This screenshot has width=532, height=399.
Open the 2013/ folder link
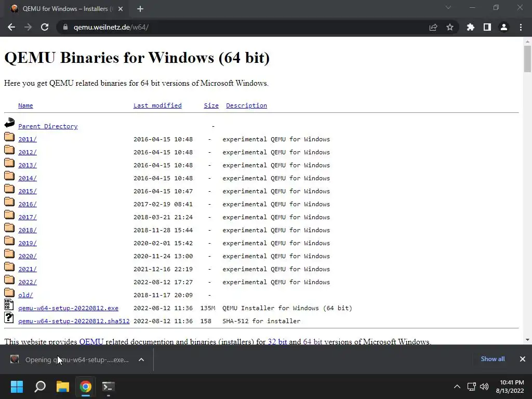click(x=28, y=165)
